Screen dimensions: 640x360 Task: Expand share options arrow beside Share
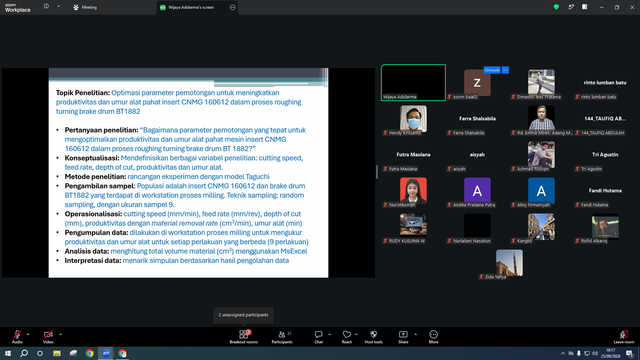[416, 334]
